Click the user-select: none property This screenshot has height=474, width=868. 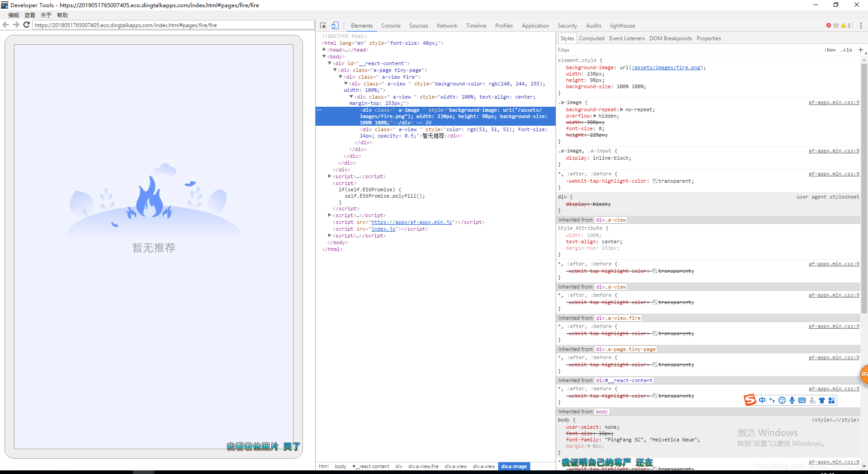[x=593, y=427]
